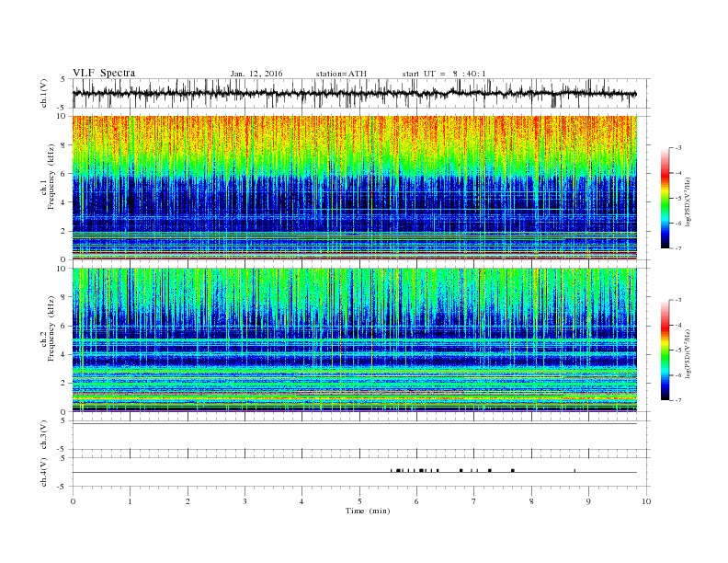This screenshot has width=728, height=563.
Task: Click the "ch.4(V)" axis label
Action: (x=44, y=472)
